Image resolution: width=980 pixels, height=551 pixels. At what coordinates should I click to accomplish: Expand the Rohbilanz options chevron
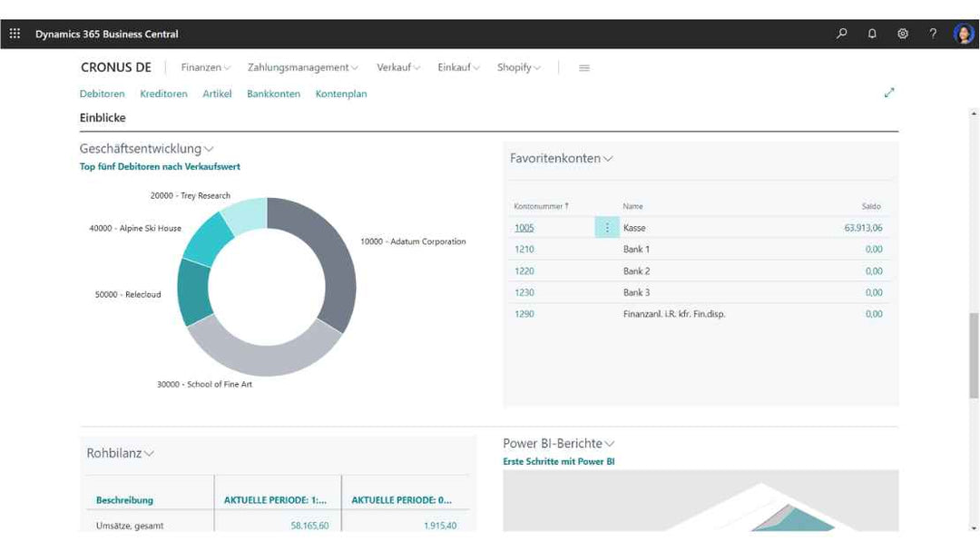tap(149, 454)
